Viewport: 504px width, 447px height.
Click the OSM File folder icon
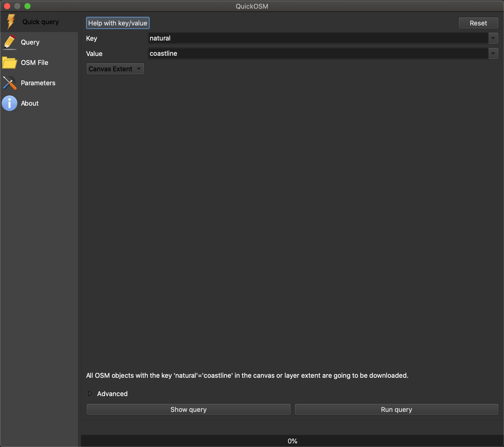click(x=9, y=62)
